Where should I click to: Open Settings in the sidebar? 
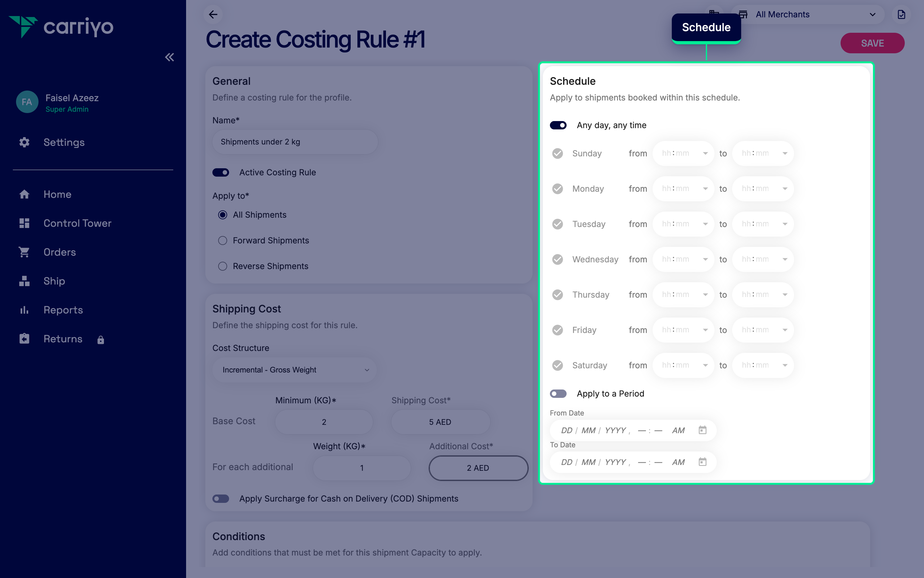64,142
